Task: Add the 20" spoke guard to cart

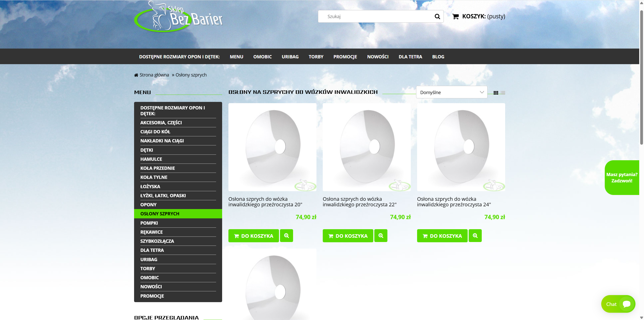Action: tap(254, 236)
